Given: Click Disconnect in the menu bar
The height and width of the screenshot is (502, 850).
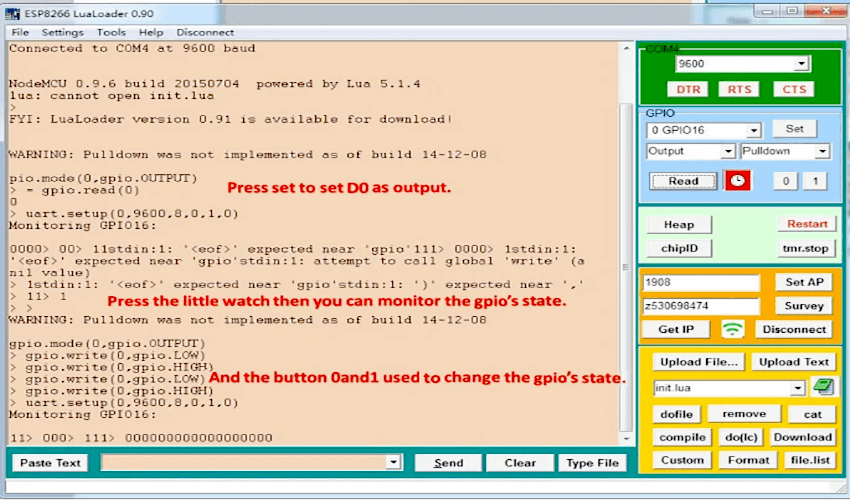Looking at the screenshot, I should [205, 33].
